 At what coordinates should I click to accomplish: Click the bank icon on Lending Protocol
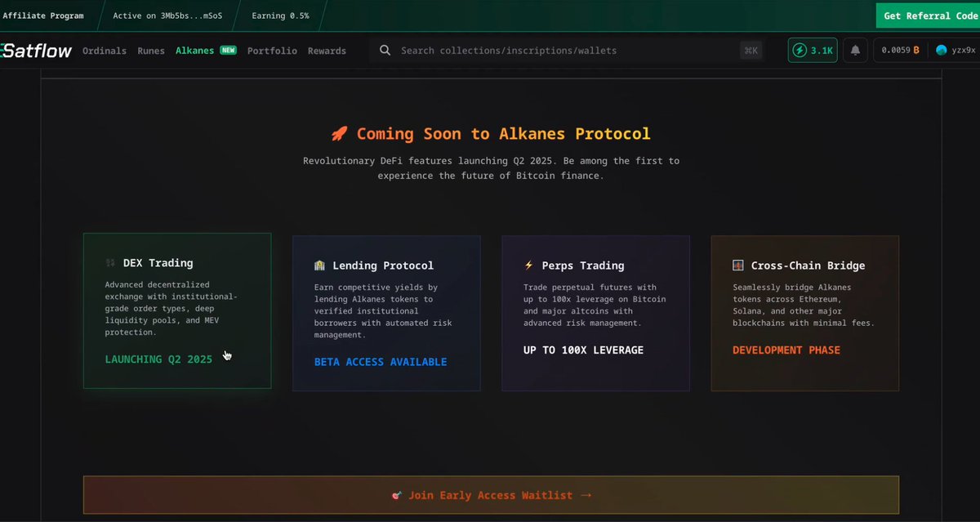(320, 265)
